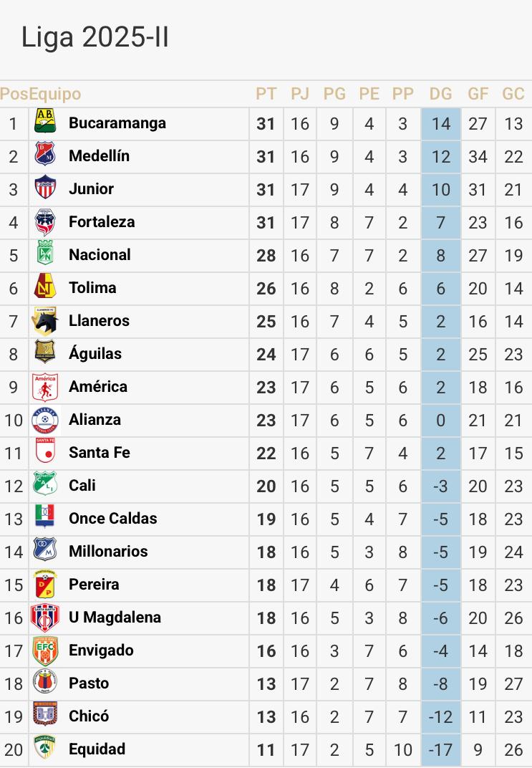Click the Medellín team crest icon

tap(45, 153)
